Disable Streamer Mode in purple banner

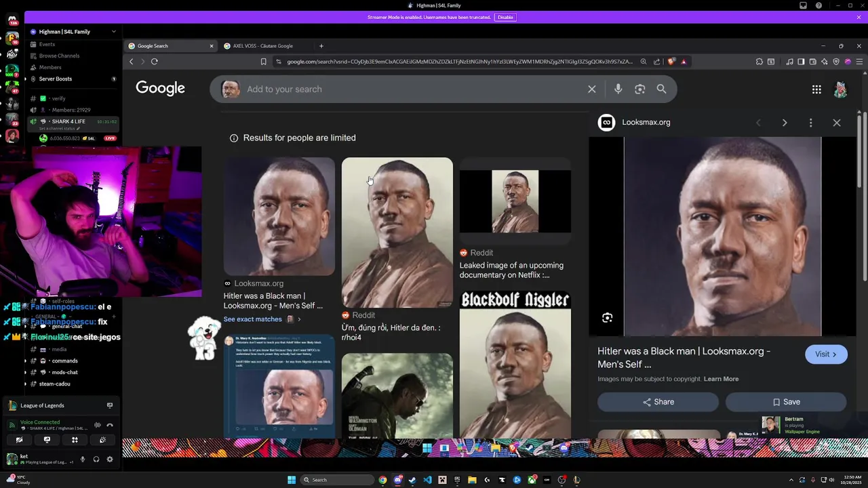(505, 17)
